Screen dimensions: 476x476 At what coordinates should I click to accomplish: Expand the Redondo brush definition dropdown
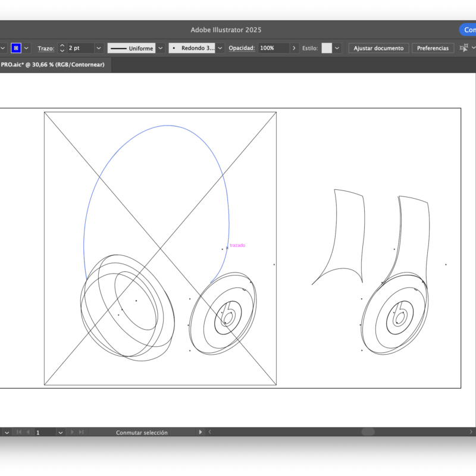point(220,48)
